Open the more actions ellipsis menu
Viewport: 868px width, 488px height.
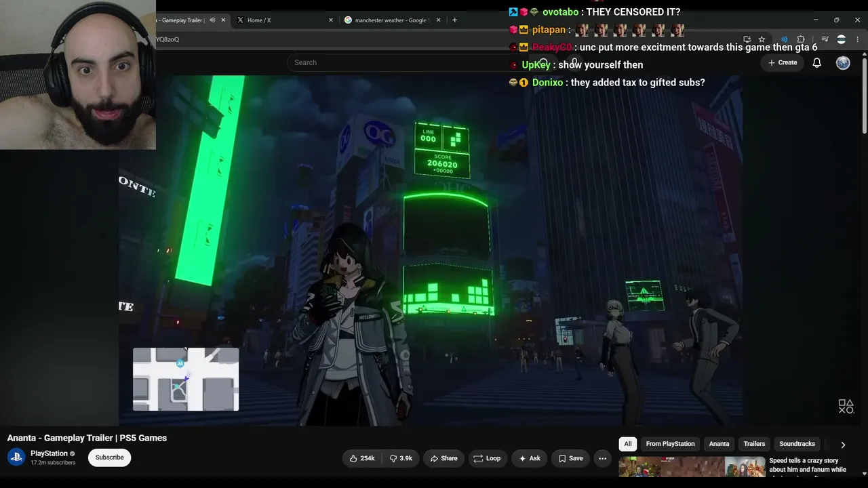pos(602,458)
